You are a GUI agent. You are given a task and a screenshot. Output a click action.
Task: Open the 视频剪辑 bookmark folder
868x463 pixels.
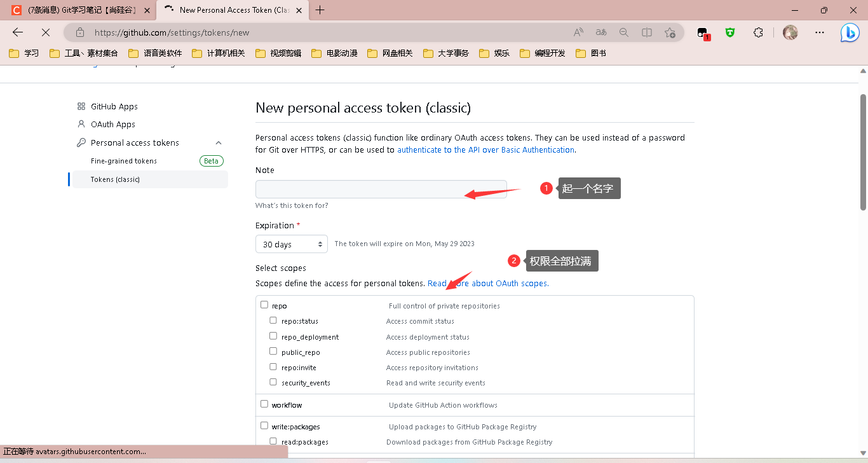point(279,53)
